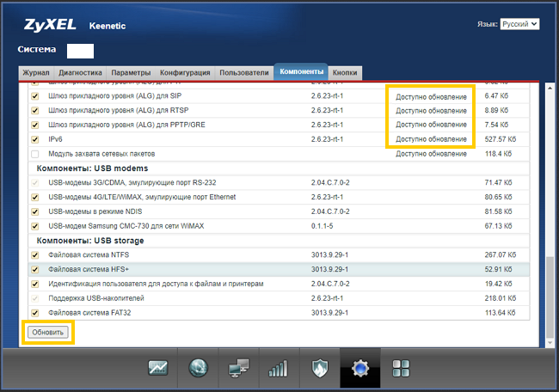Open the language dropdown

coord(519,24)
